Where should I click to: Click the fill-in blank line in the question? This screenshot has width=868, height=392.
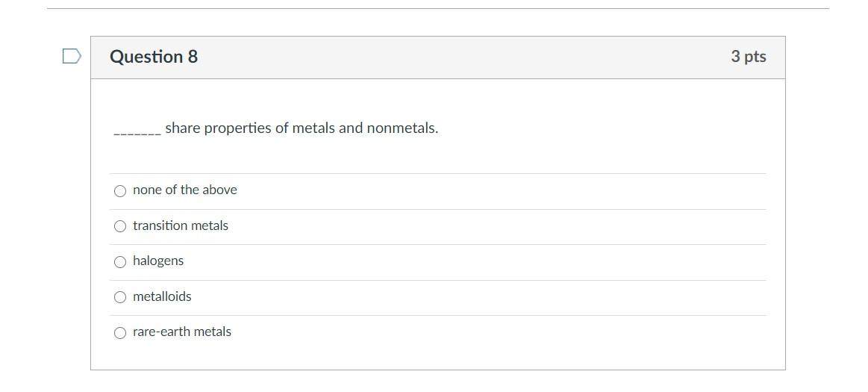(x=137, y=133)
